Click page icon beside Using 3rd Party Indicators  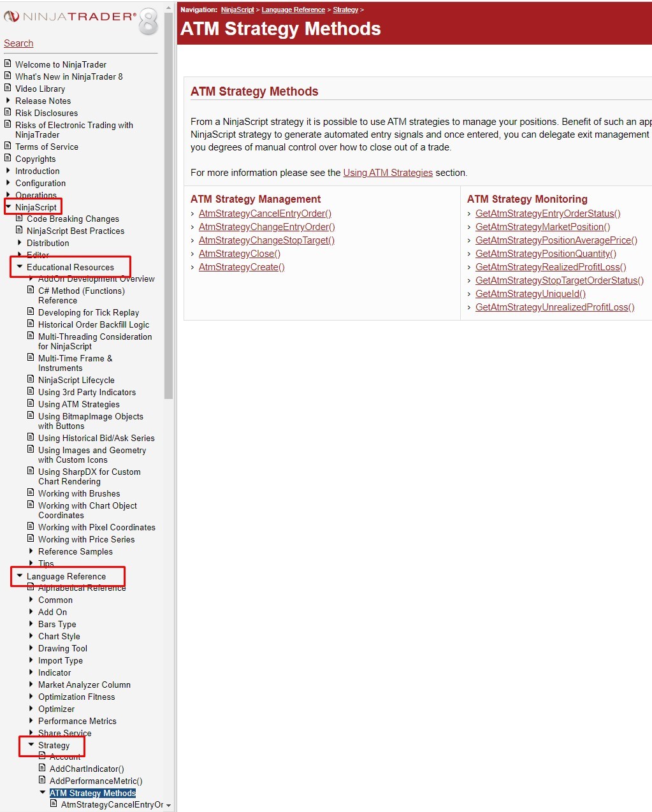(31, 391)
